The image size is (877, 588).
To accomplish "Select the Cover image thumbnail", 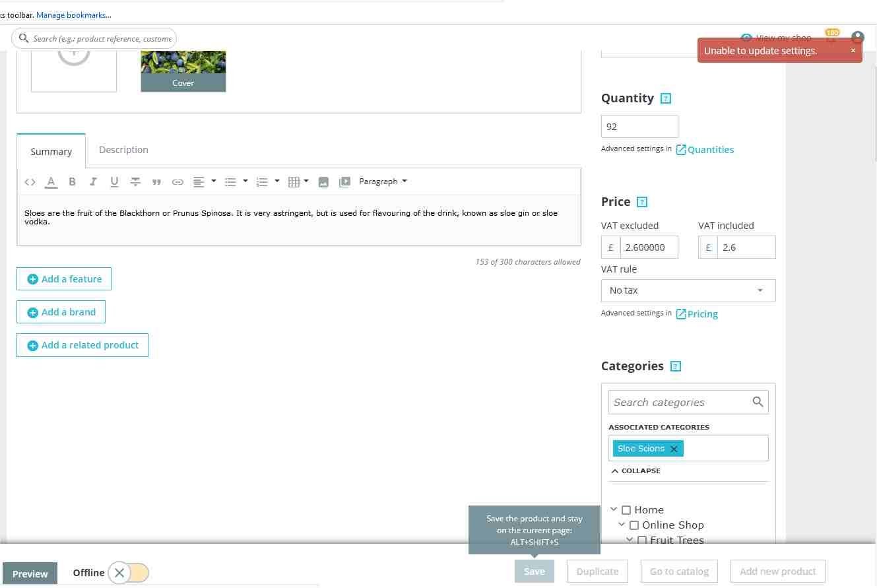I will pyautogui.click(x=183, y=71).
